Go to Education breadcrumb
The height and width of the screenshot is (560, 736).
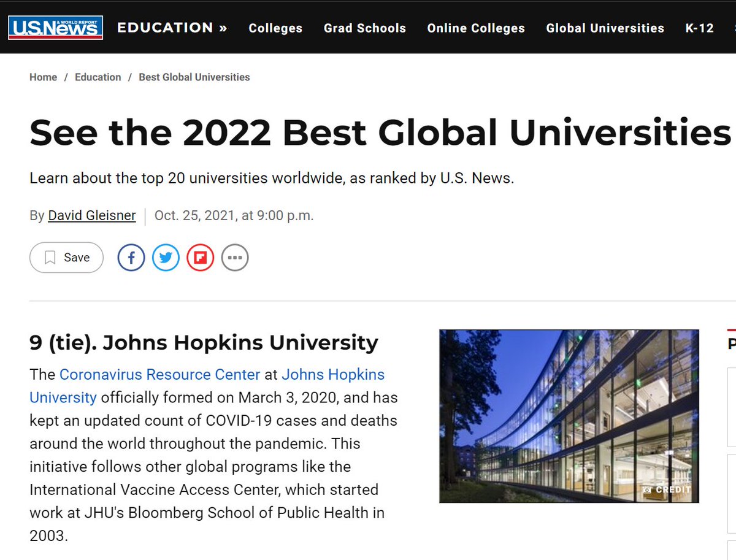coord(98,77)
